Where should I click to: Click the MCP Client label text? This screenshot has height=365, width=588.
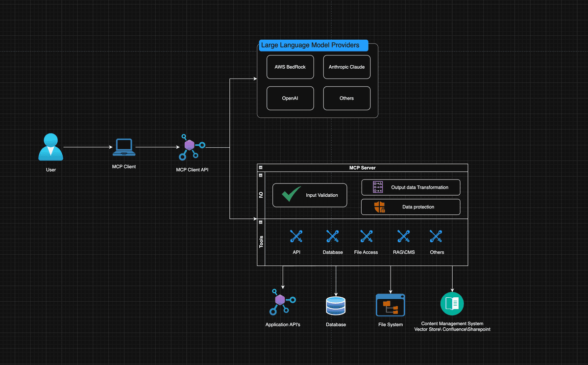click(x=124, y=166)
